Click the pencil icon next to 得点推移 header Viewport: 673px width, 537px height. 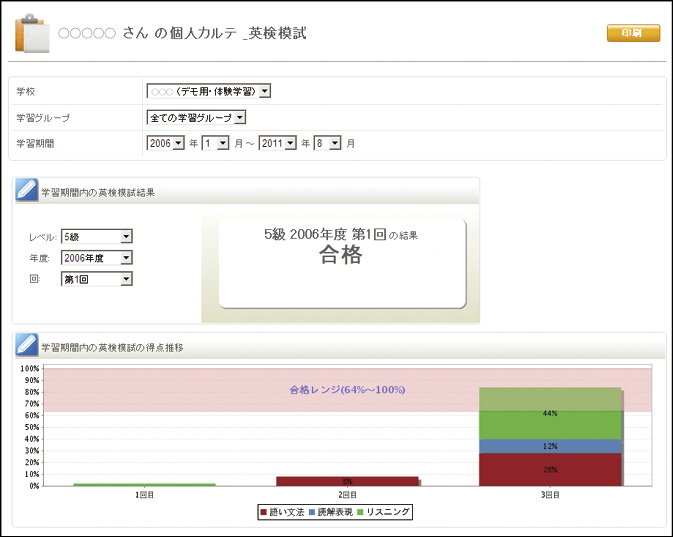coord(27,344)
